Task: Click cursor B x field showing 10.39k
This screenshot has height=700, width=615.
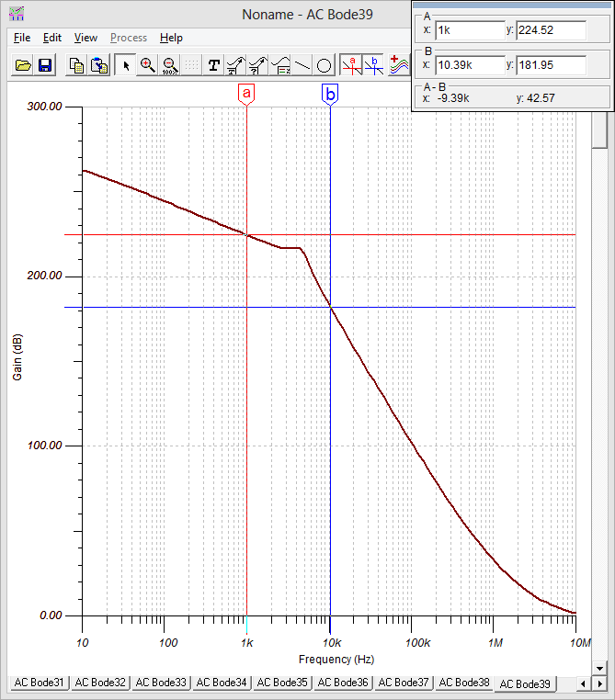Action: 470,65
